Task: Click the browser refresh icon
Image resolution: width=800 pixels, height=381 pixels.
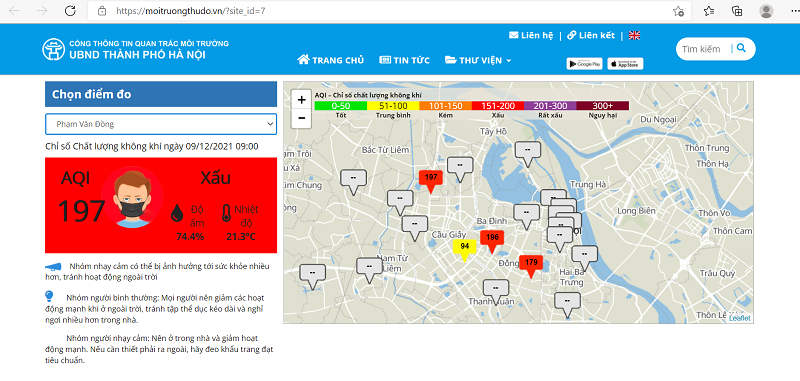Action: (x=70, y=11)
